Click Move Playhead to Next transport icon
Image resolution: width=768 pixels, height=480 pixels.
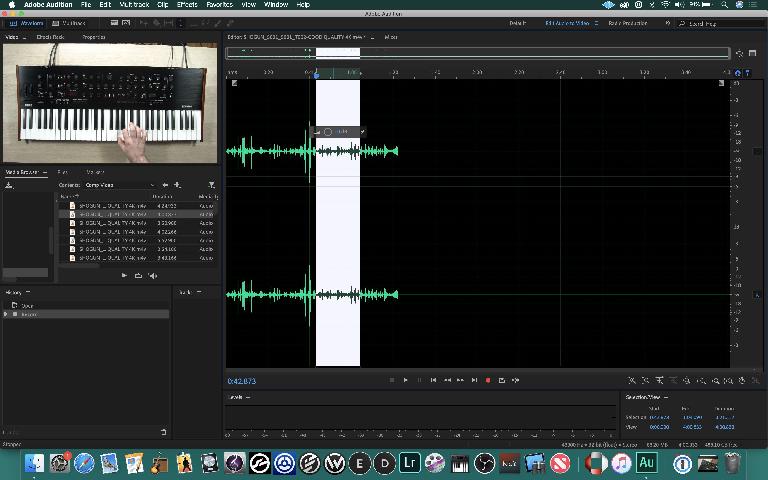(x=474, y=380)
